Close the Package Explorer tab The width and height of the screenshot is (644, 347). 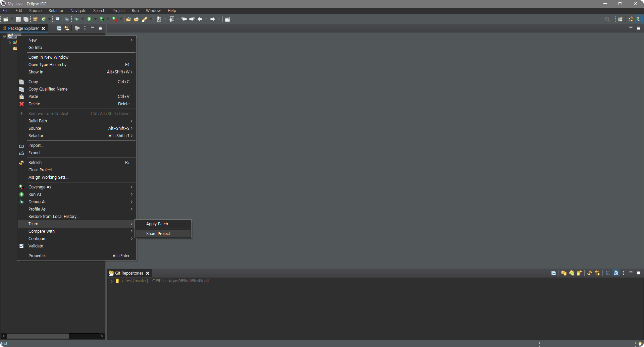coord(43,29)
